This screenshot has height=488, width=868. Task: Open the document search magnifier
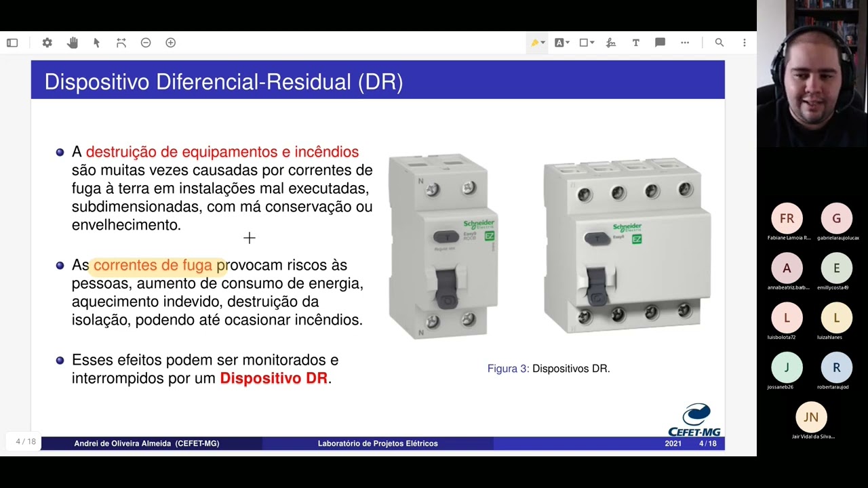point(719,43)
